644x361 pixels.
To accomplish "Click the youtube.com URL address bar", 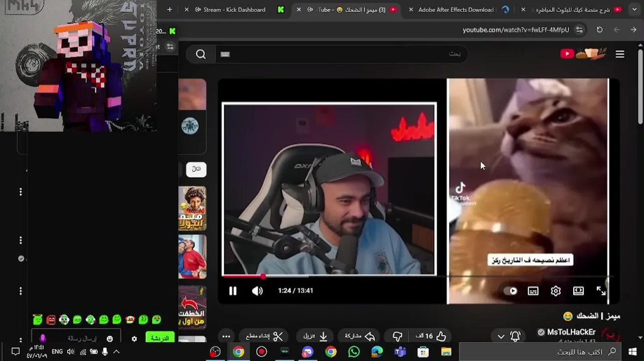I will (x=516, y=30).
